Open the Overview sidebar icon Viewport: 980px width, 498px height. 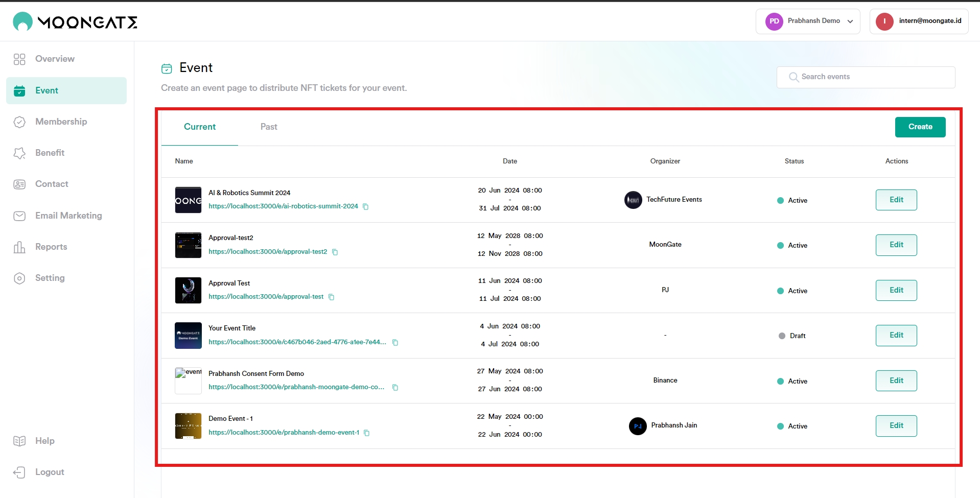coord(19,59)
